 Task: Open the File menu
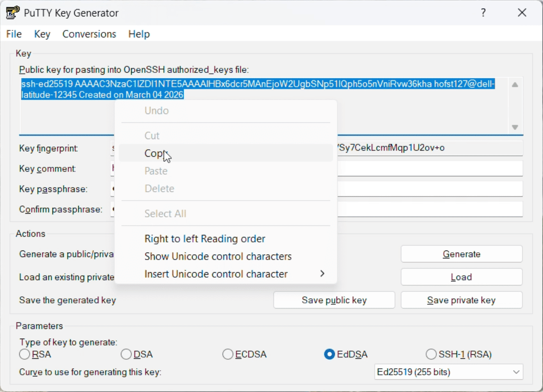(14, 34)
